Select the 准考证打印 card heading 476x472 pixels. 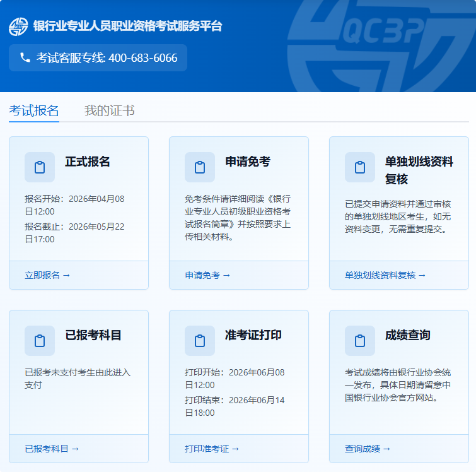click(x=253, y=335)
